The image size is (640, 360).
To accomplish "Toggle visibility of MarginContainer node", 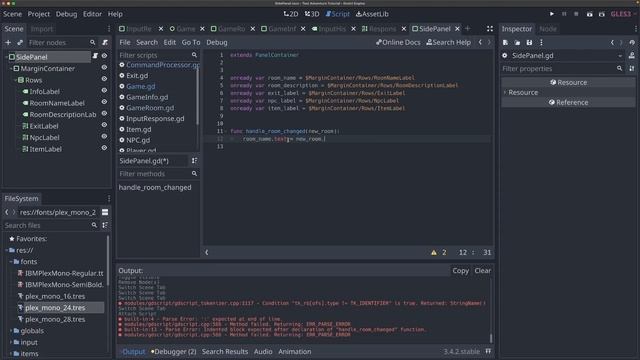I will point(104,67).
